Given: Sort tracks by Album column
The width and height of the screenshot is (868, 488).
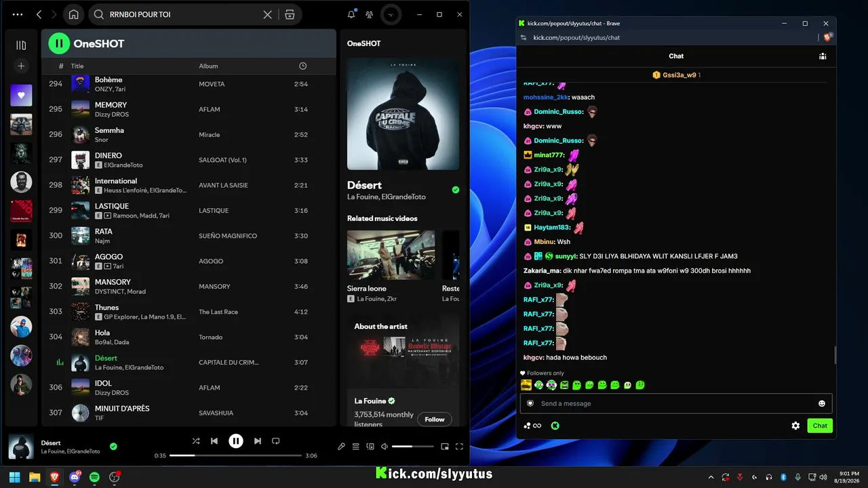Looking at the screenshot, I should click(x=208, y=66).
